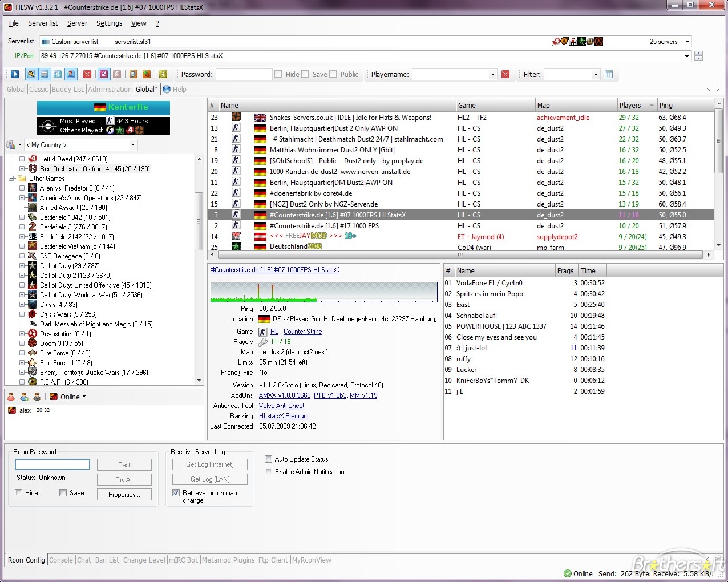Click the yellow info icon in toolbar
Viewport: 728px width, 582px height.
click(x=163, y=74)
